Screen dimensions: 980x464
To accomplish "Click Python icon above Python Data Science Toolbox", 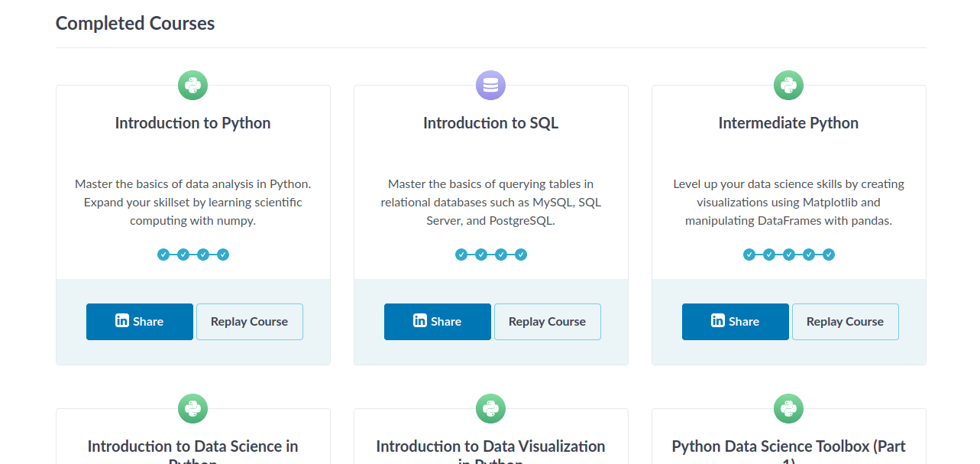I will click(x=789, y=408).
